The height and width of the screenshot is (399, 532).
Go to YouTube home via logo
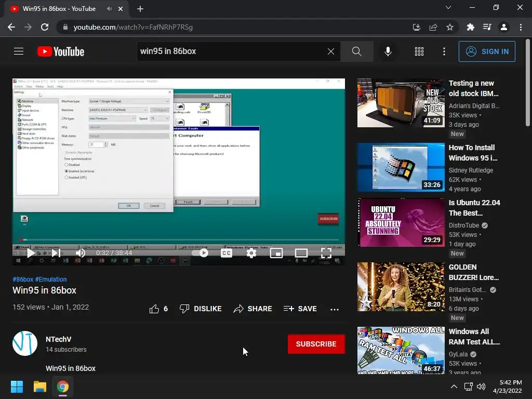click(61, 51)
